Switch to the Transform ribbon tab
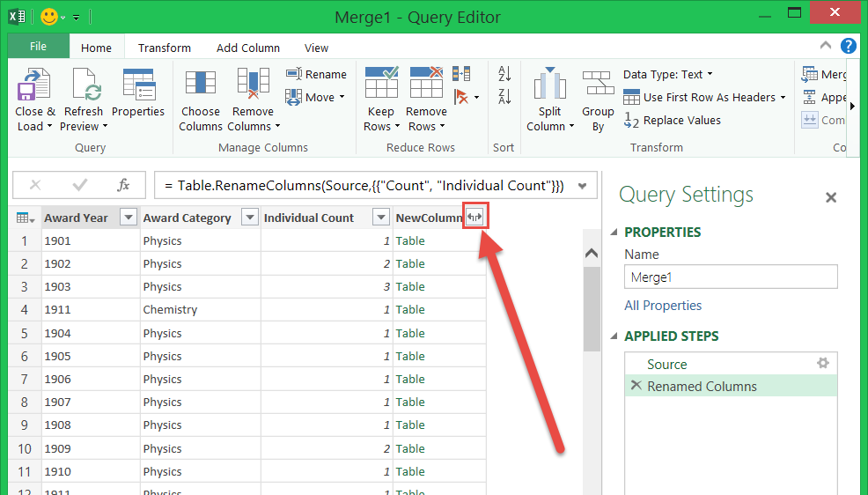The width and height of the screenshot is (868, 495). 164,48
